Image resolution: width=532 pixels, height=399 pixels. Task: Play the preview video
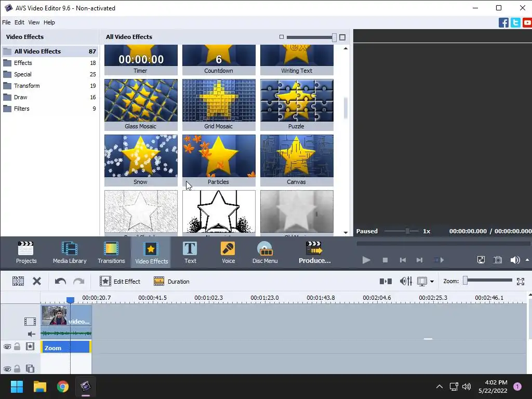366,260
